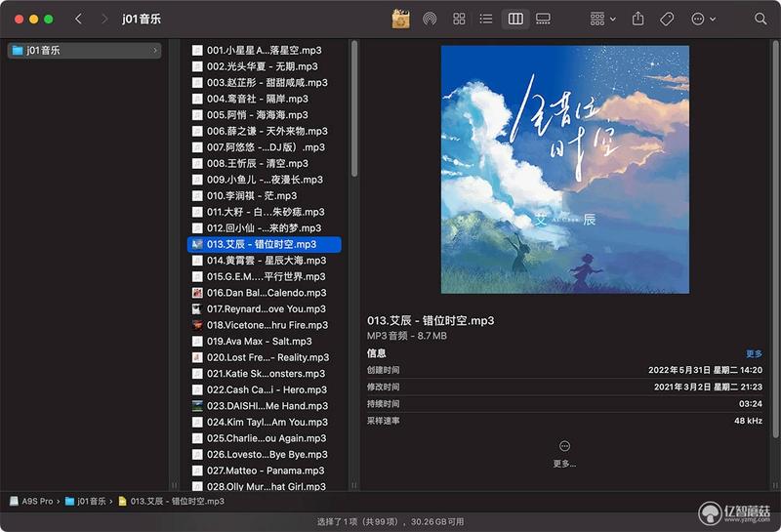The height and width of the screenshot is (532, 781).
Task: Click the status bar selection summary
Action: tap(390, 521)
